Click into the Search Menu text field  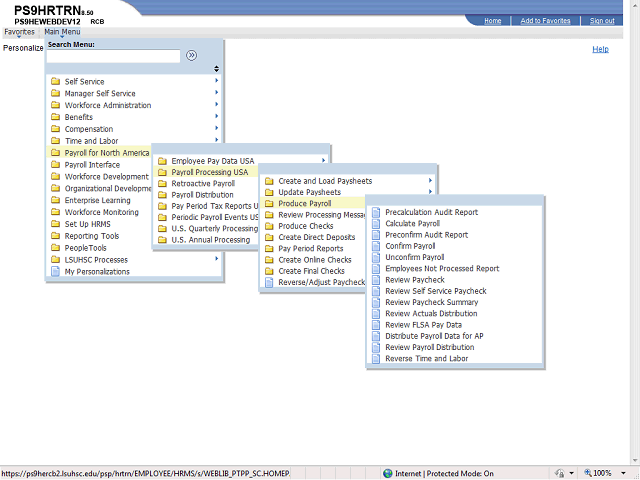tap(113, 56)
